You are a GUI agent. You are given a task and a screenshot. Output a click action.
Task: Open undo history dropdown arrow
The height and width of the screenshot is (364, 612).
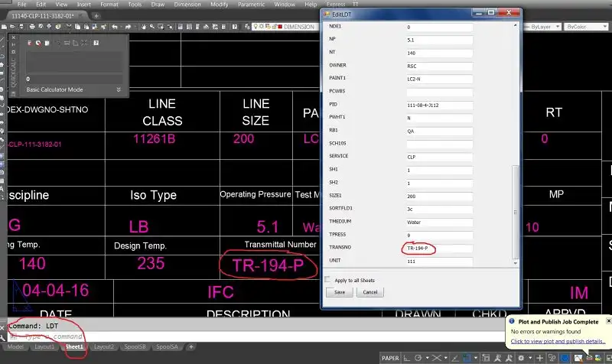[x=121, y=27]
